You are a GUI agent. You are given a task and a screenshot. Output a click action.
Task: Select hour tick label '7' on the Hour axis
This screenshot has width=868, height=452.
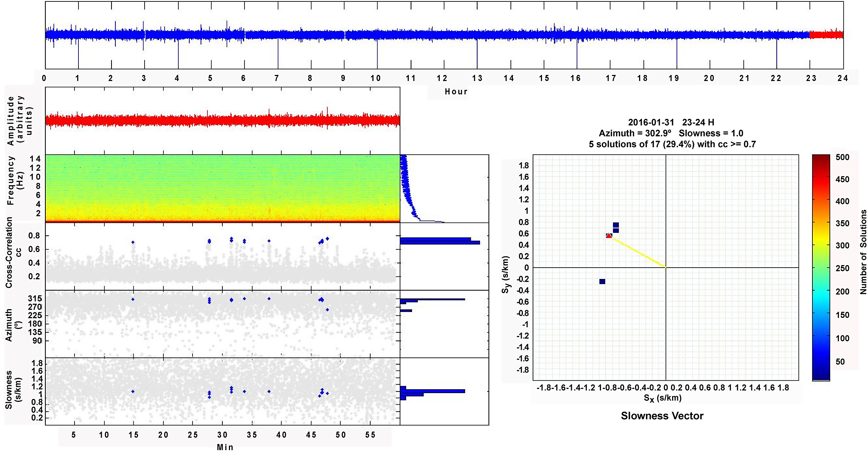[276, 78]
